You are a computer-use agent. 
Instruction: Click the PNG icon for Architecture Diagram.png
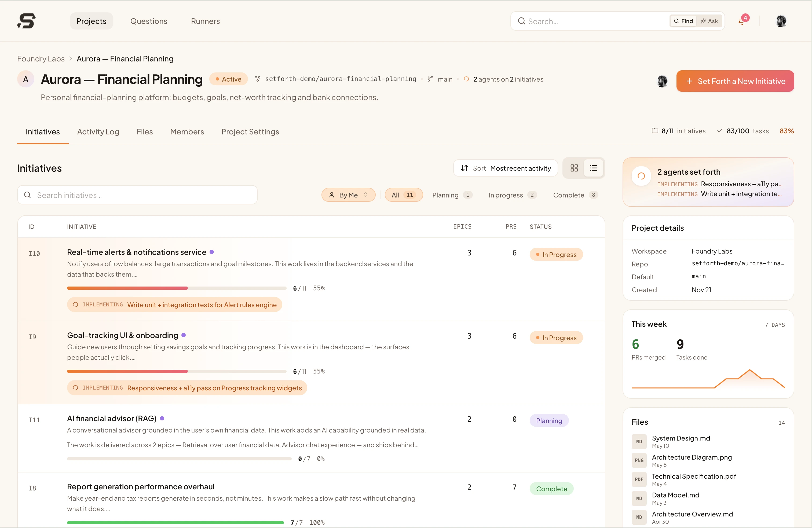point(639,460)
